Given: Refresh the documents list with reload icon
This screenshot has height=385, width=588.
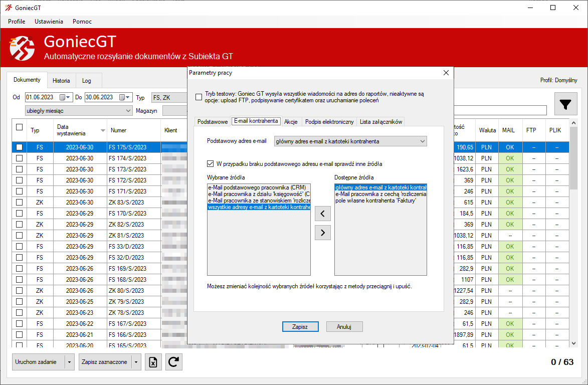Looking at the screenshot, I should pos(173,362).
